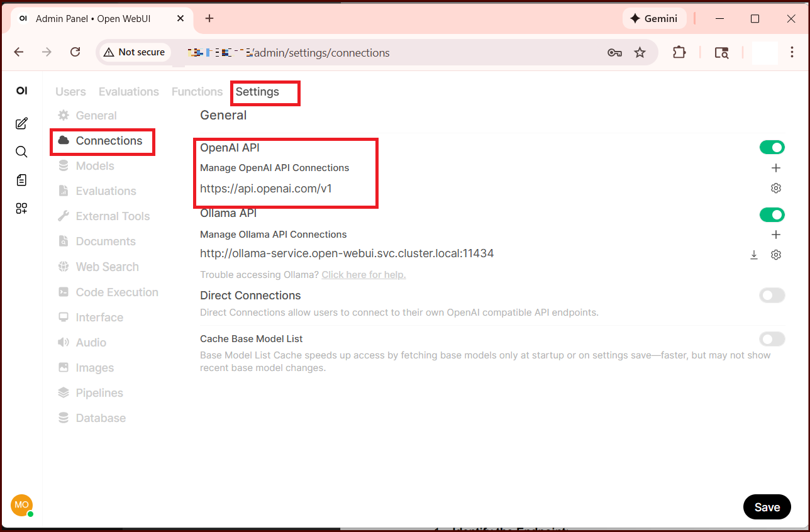Add a new Ollama API connection

point(776,235)
